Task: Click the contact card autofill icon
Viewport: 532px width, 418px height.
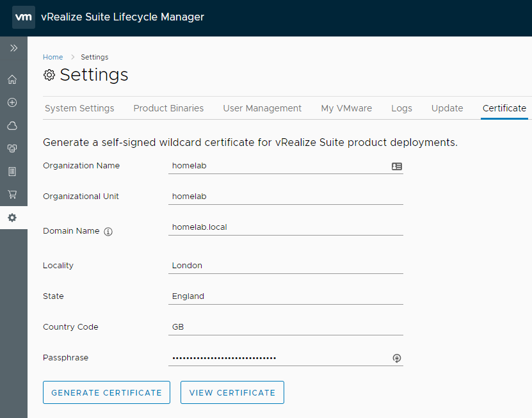Action: [x=397, y=166]
